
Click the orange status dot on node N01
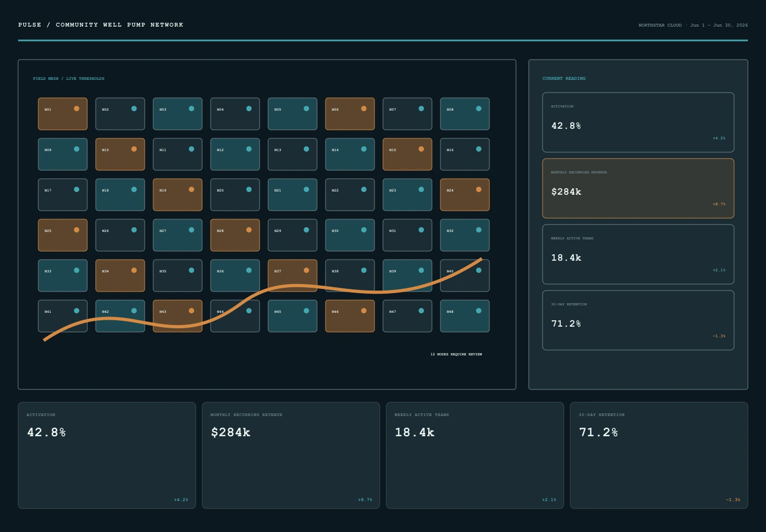point(77,109)
